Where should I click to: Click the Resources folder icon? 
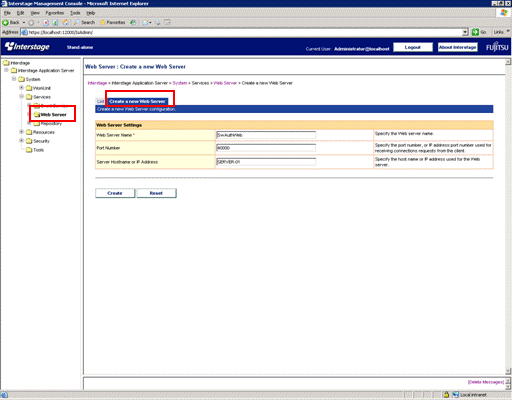tap(29, 132)
